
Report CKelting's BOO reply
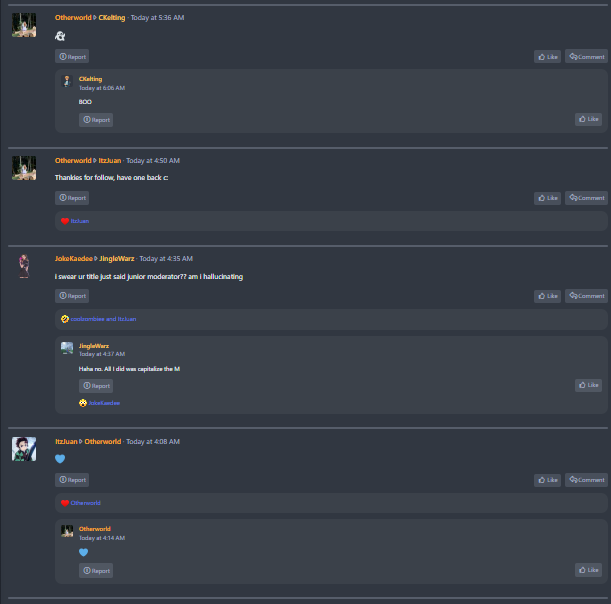coord(96,120)
